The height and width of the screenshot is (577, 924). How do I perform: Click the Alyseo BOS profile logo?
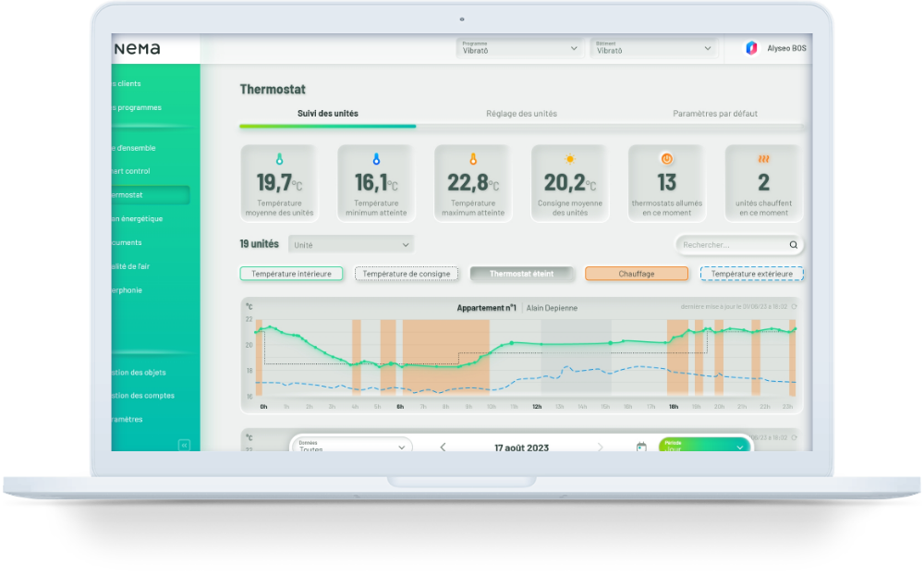coord(751,48)
